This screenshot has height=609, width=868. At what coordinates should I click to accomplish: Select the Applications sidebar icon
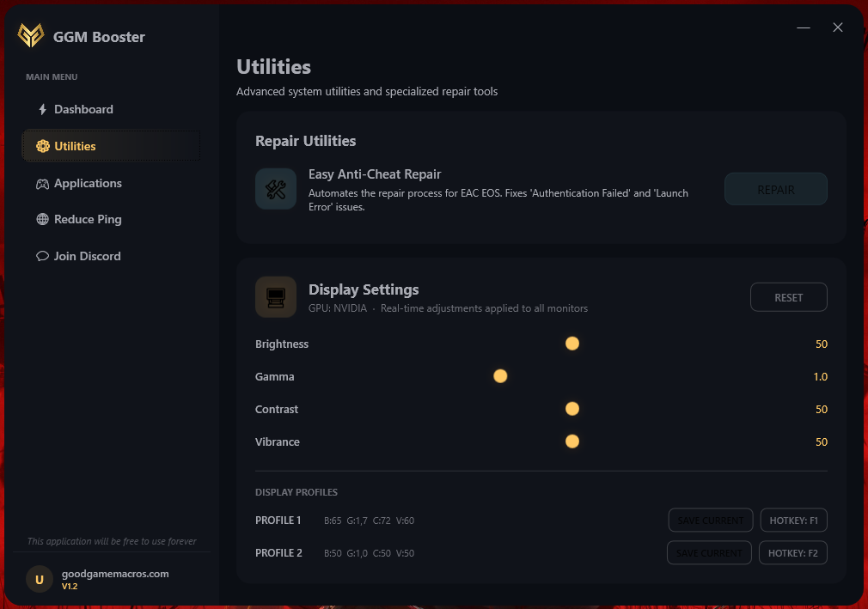[x=41, y=183]
